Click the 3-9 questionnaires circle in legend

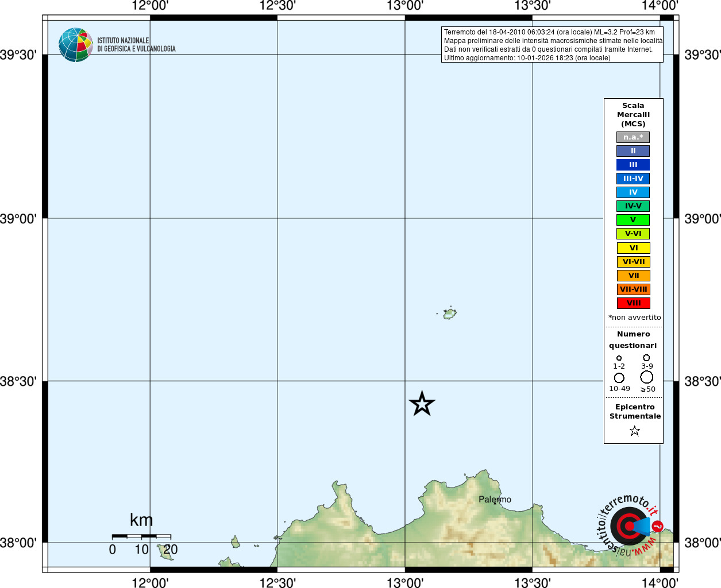click(646, 358)
